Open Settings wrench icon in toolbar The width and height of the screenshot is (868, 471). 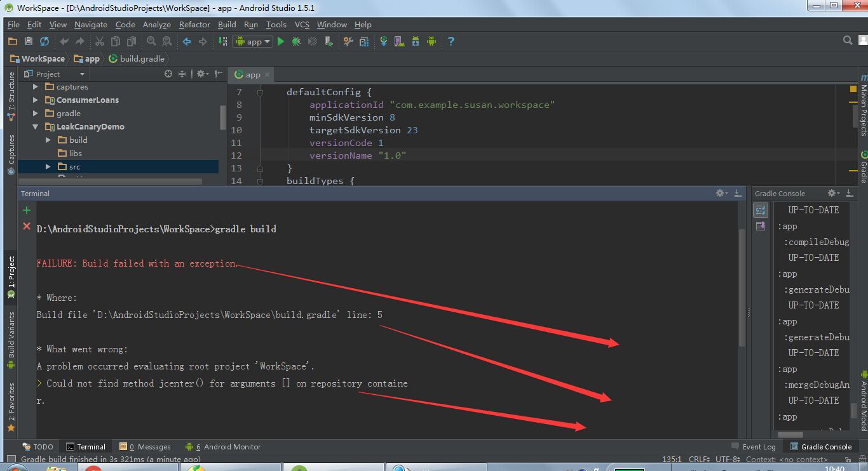(x=348, y=41)
